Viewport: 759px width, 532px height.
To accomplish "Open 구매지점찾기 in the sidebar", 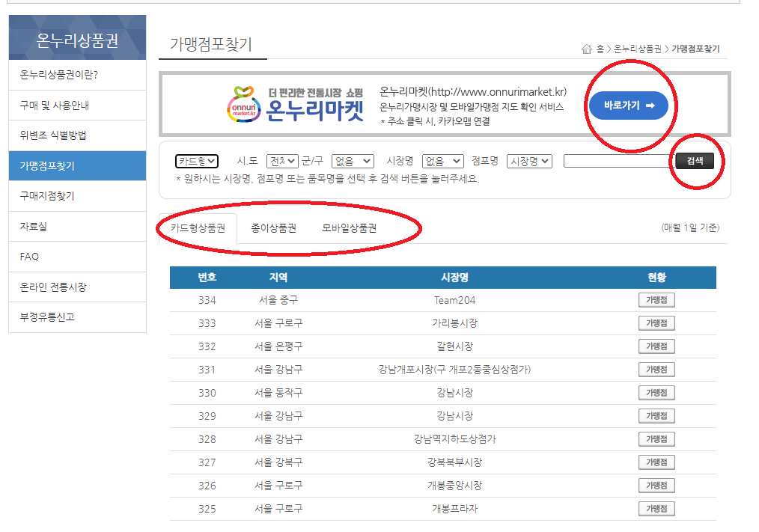I will tap(77, 196).
